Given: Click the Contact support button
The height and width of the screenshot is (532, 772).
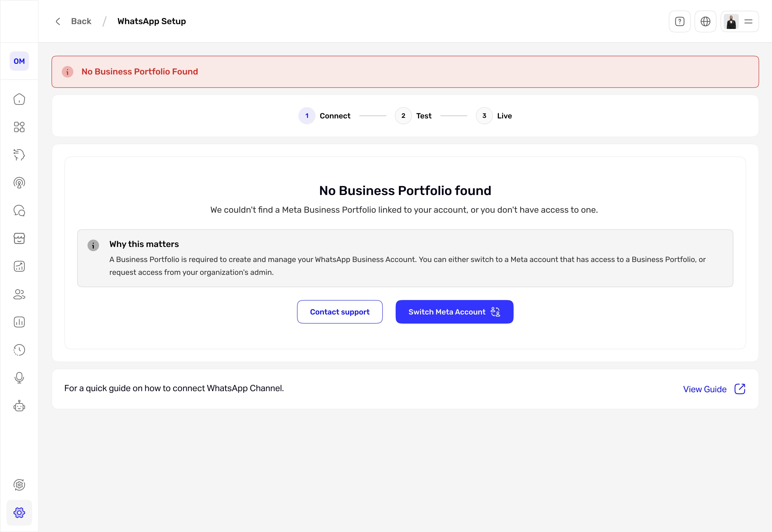Looking at the screenshot, I should click(340, 312).
